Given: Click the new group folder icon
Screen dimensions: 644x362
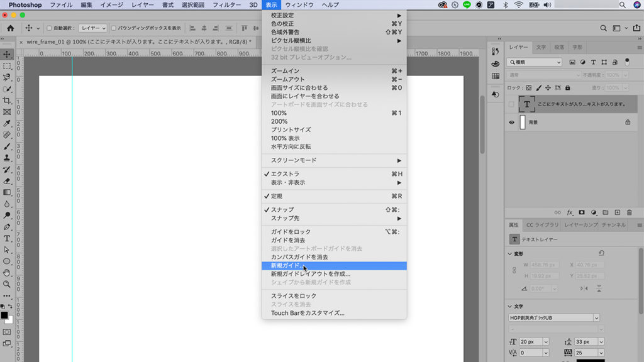Looking at the screenshot, I should click(606, 212).
